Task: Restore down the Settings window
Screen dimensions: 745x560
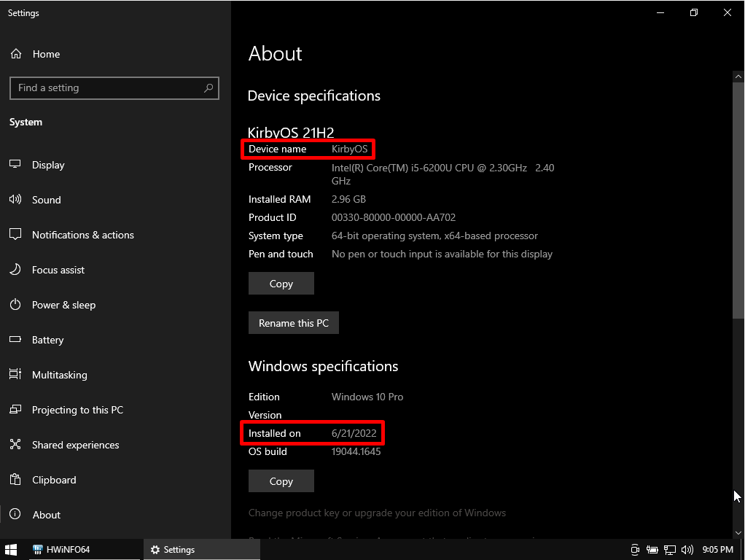Action: pyautogui.click(x=694, y=13)
